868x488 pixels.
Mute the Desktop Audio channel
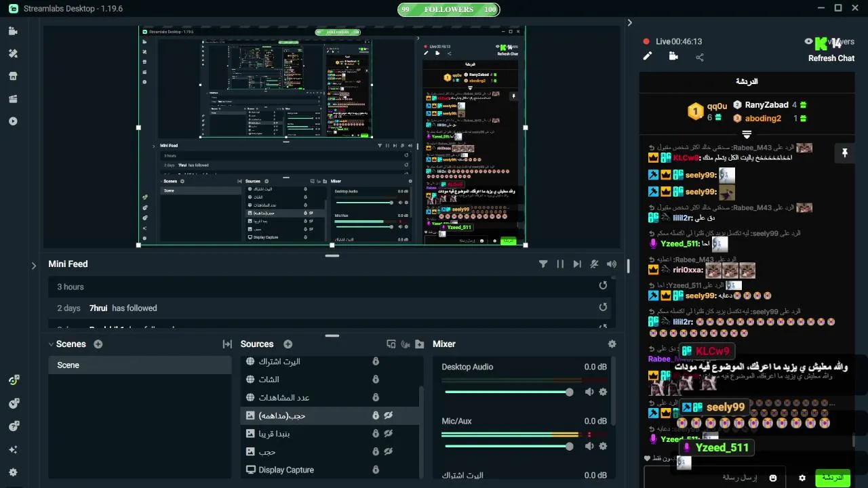(x=589, y=392)
